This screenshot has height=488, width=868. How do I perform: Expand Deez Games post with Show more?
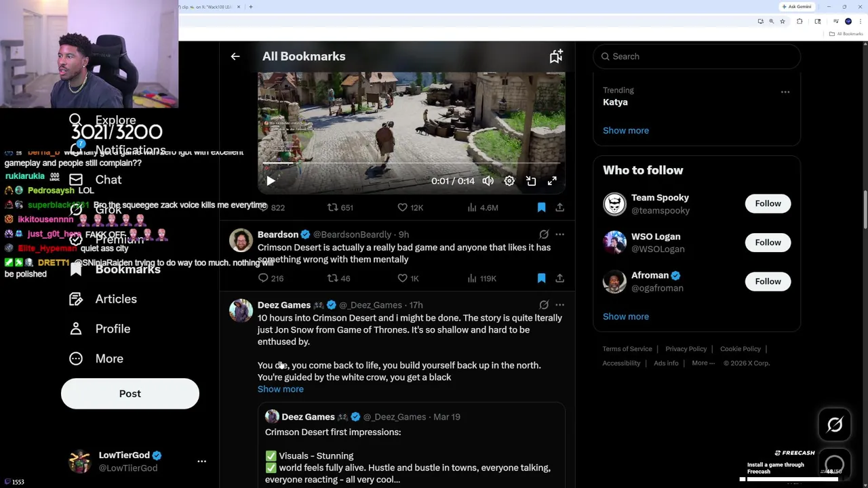(x=281, y=389)
